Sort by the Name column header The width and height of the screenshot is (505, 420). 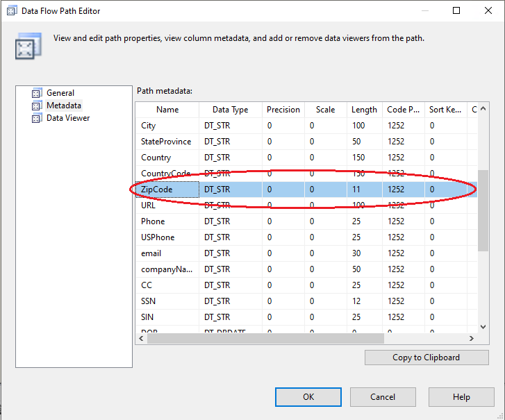pos(167,110)
